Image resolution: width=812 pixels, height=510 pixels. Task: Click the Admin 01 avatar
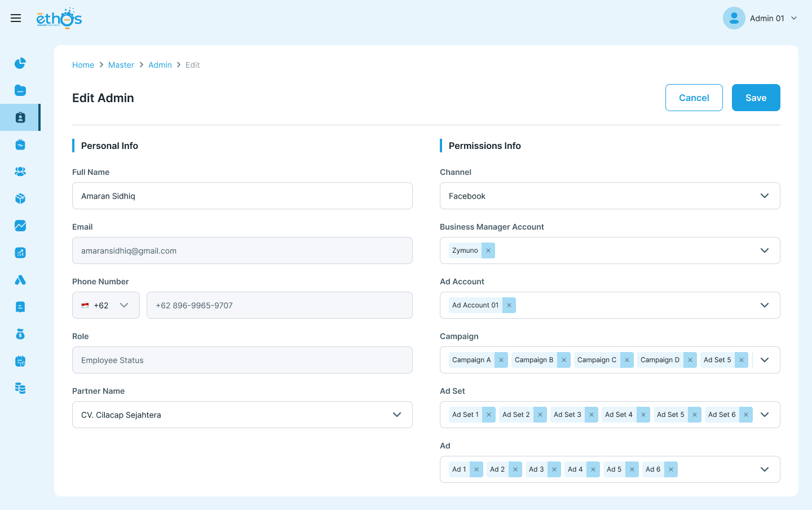(x=734, y=18)
